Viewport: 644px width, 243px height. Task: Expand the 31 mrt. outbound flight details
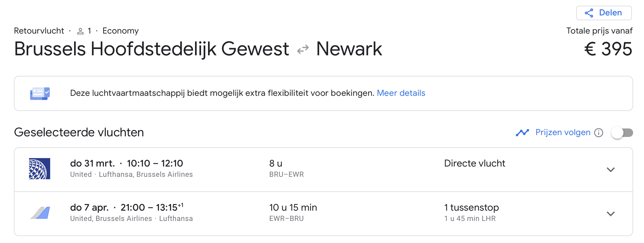(x=610, y=170)
